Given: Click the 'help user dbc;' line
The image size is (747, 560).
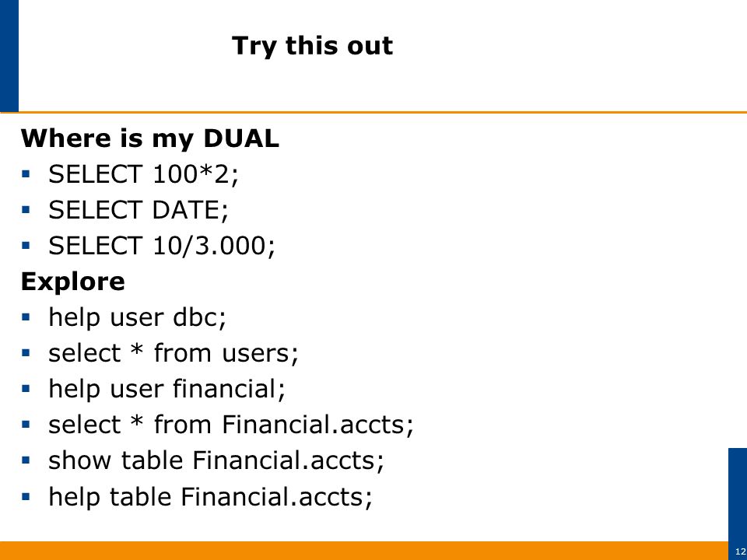Looking at the screenshot, I should tap(137, 317).
